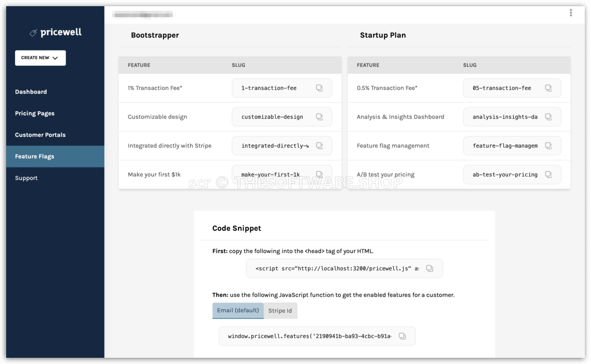Expand the CREATE NEW dropdown
This screenshot has width=591, height=364.
(40, 58)
